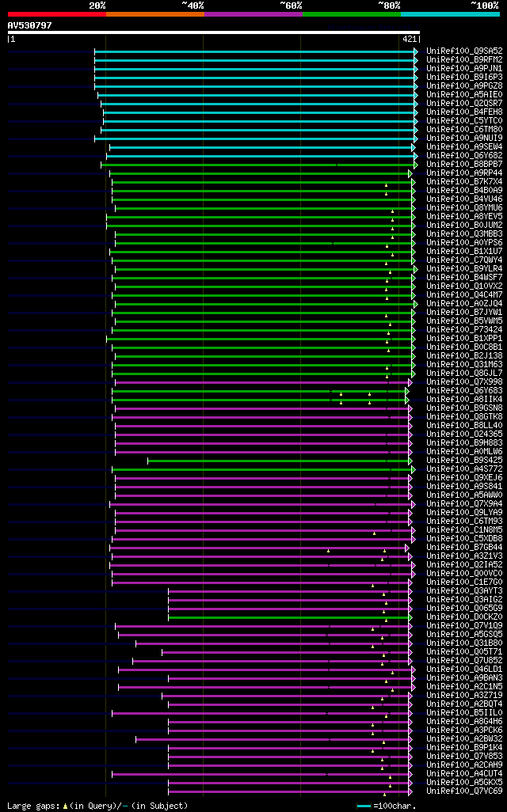Click the arrowhead ending UniRef100_A9SEW4 bar
This screenshot has height=812, width=507.
[414, 147]
